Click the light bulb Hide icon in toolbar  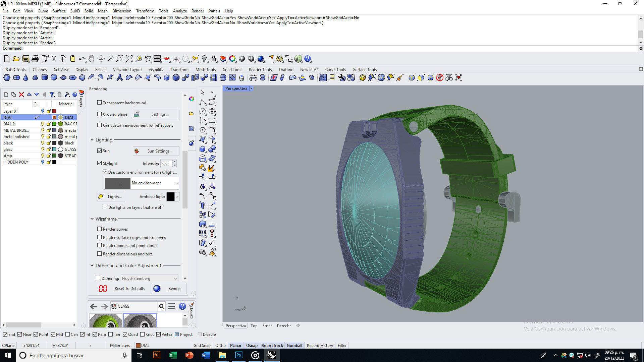(x=204, y=59)
